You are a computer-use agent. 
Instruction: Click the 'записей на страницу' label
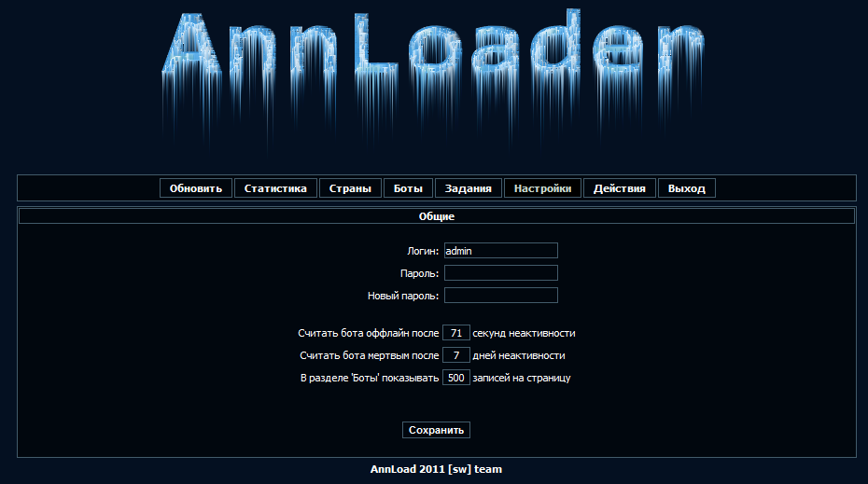[x=522, y=378]
